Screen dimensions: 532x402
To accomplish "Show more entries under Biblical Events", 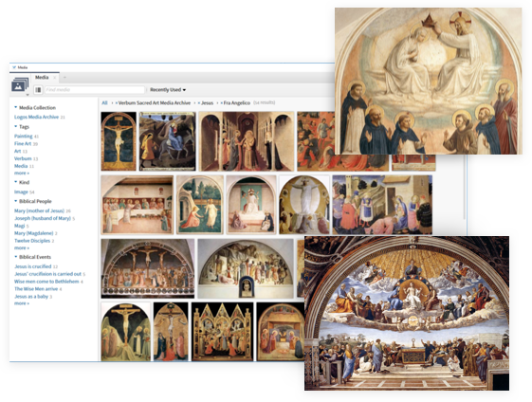I will pos(22,303).
